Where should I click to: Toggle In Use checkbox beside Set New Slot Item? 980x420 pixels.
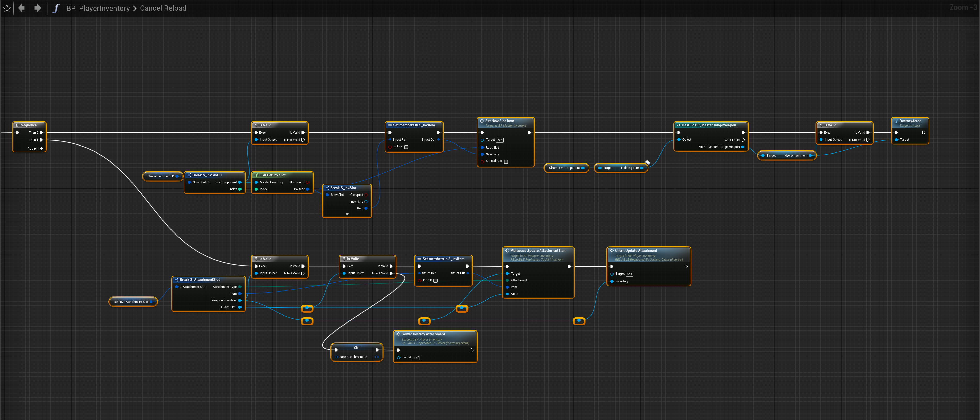406,147
